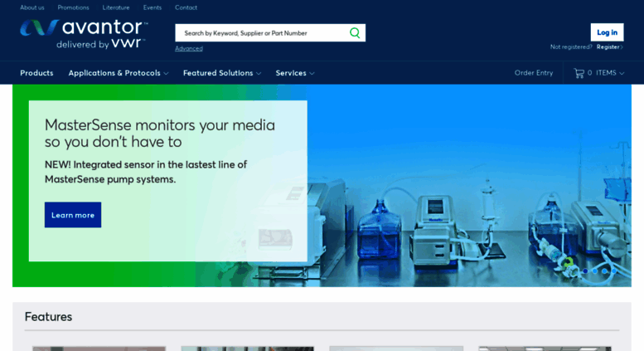Select the last carousel slide dot

[x=614, y=271]
